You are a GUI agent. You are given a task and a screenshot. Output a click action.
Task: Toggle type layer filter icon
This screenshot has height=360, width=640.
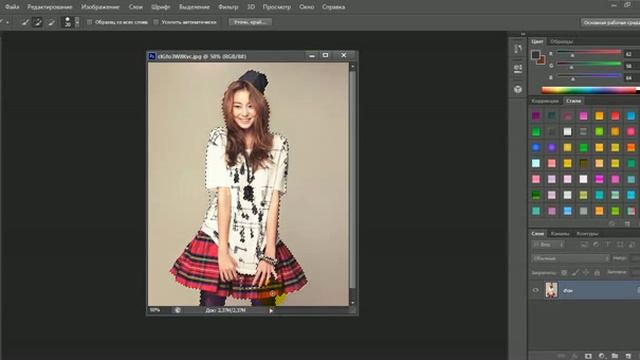(x=608, y=244)
